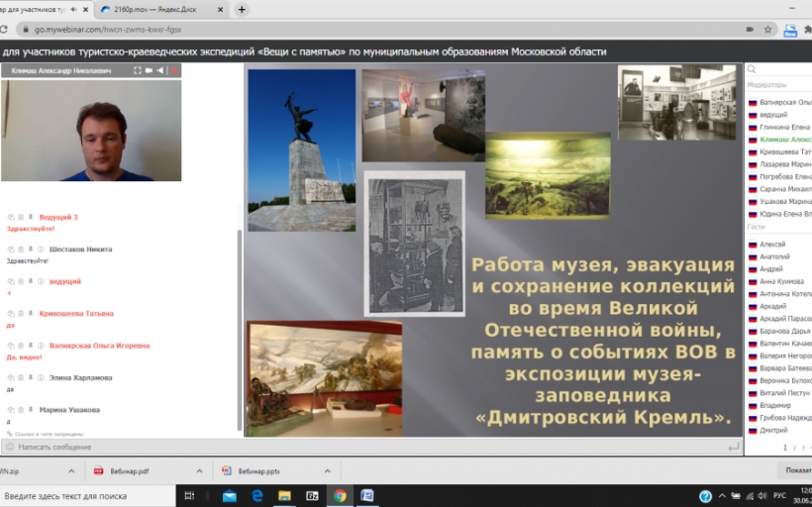Viewport: 812px width, 507px height.
Task: Delete Шестаков Никита's message
Action: point(21,250)
